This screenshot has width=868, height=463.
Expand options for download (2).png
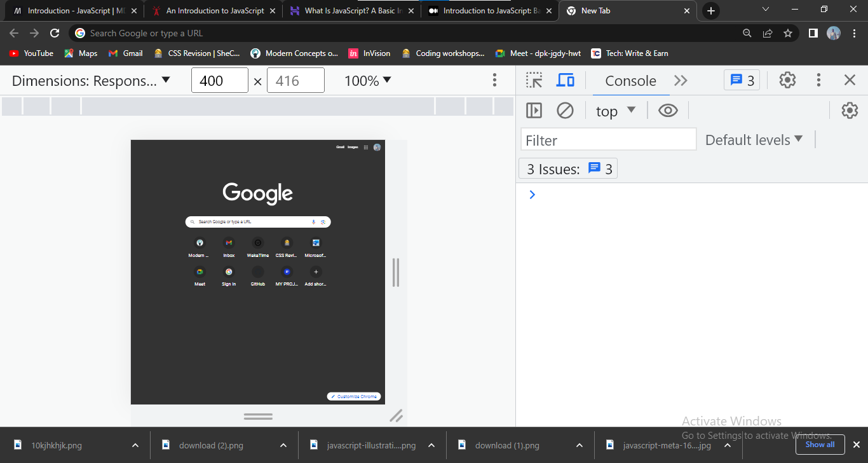283,445
